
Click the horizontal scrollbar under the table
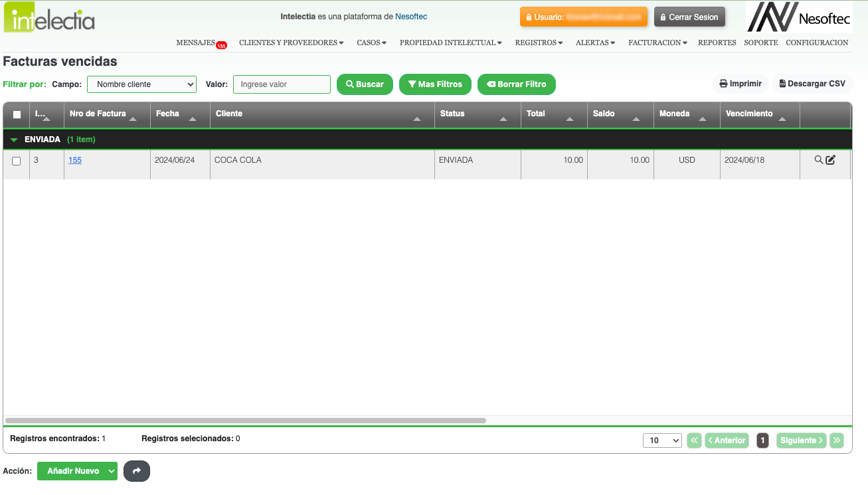[x=246, y=421]
